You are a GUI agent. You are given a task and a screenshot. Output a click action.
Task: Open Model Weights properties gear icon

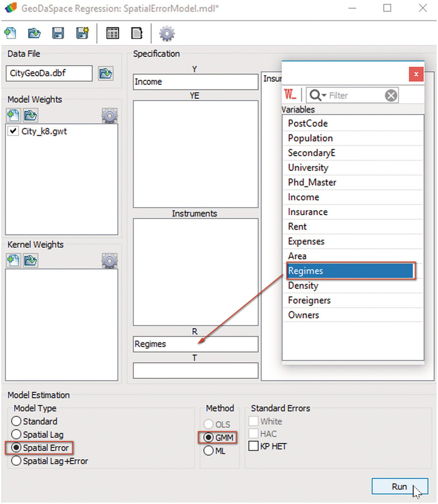click(109, 116)
